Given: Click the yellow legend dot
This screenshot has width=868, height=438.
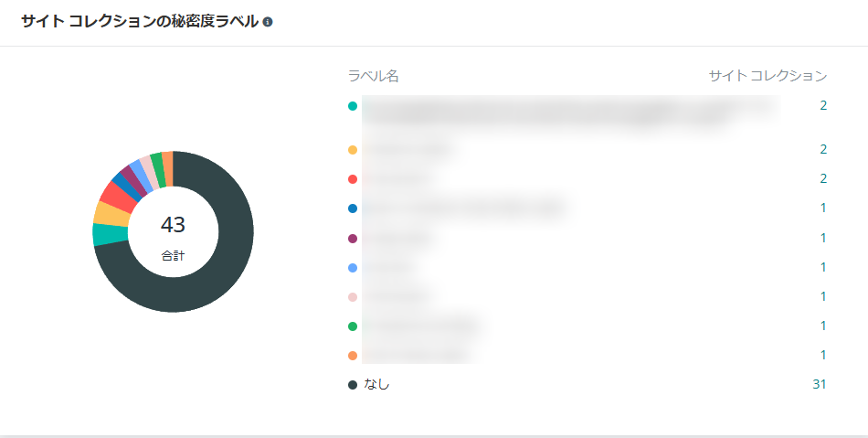Looking at the screenshot, I should pos(353,150).
